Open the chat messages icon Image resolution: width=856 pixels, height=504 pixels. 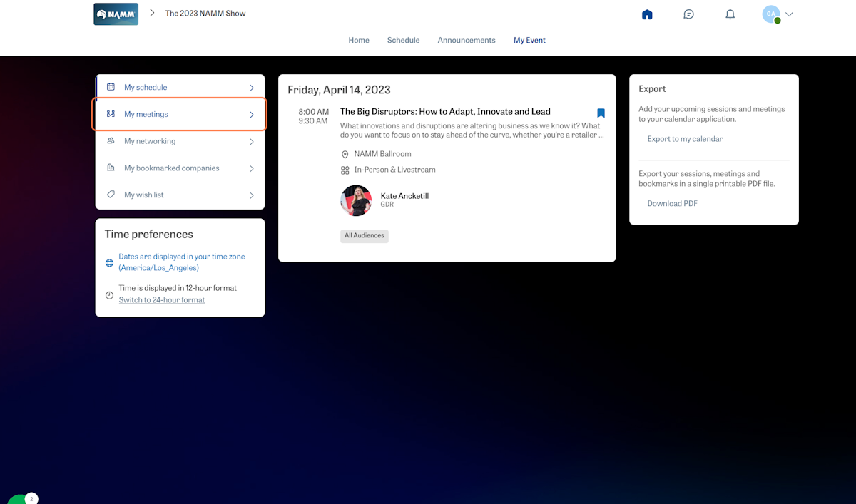[688, 14]
